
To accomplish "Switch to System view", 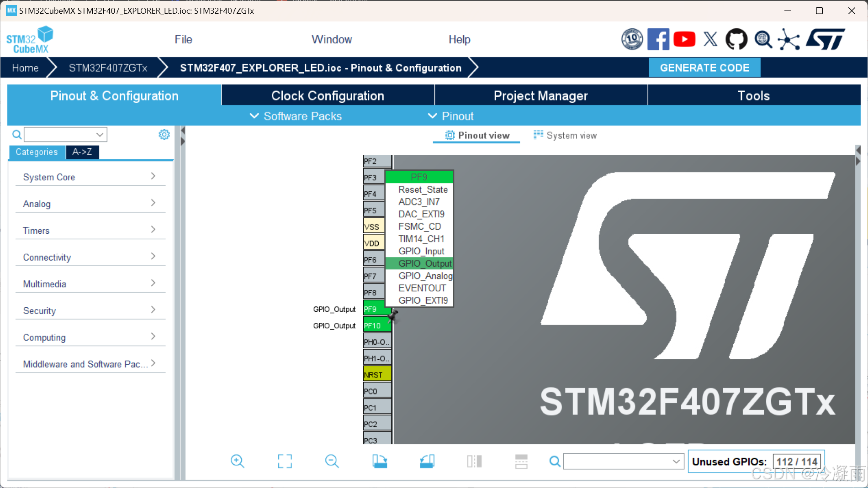I will coord(565,136).
